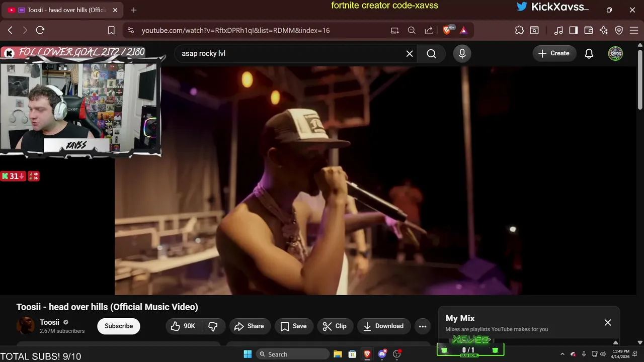Save the video to a playlist
The height and width of the screenshot is (362, 644).
[294, 326]
